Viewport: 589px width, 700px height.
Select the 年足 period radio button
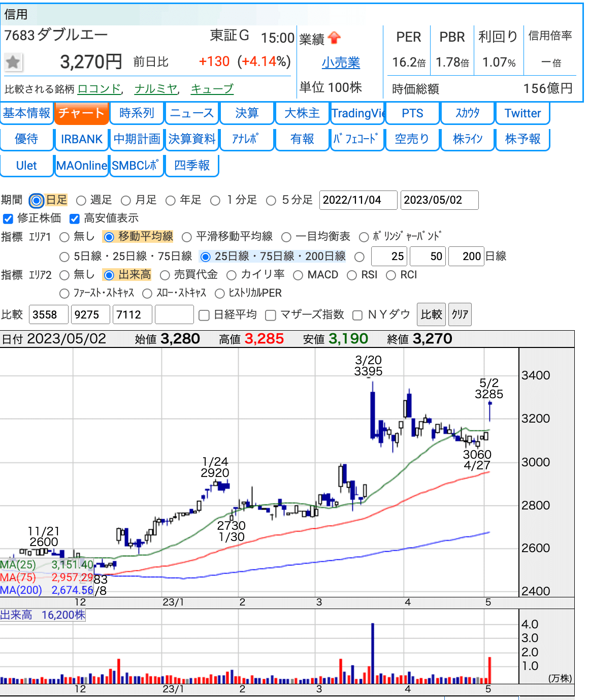pyautogui.click(x=171, y=201)
